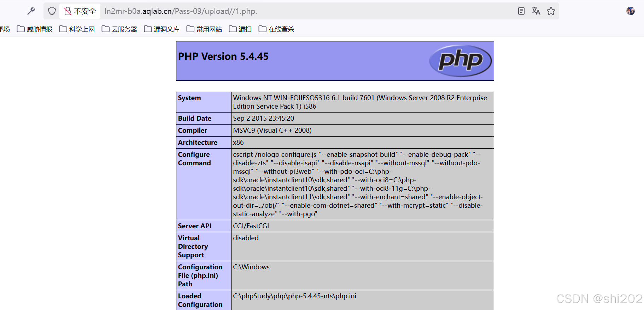Open the profile avatar icon
This screenshot has height=310, width=644.
(631, 11)
